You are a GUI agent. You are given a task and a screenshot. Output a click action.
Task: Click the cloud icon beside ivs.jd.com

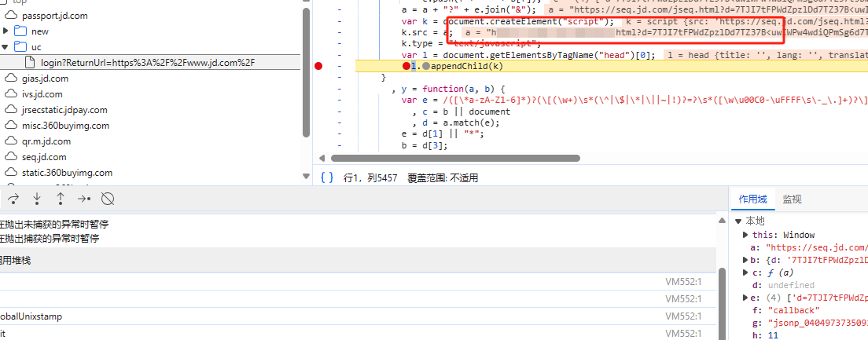pos(12,94)
